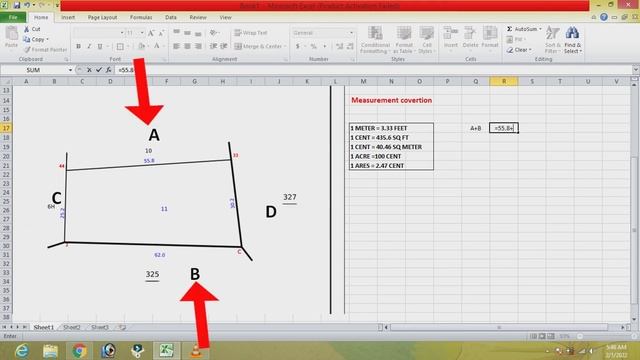Screen dimensions: 640x360
Task: Click the formula bar input
Action: point(373,70)
